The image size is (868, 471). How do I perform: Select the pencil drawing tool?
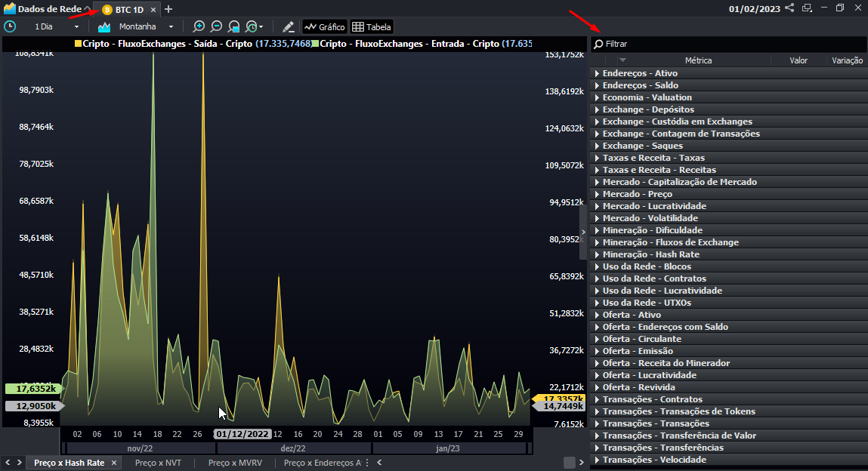tap(288, 26)
